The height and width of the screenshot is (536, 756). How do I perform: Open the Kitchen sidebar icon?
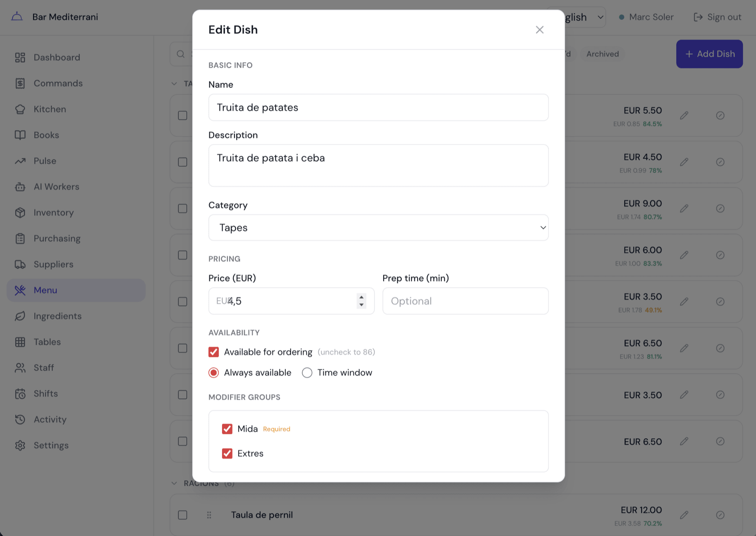(20, 109)
